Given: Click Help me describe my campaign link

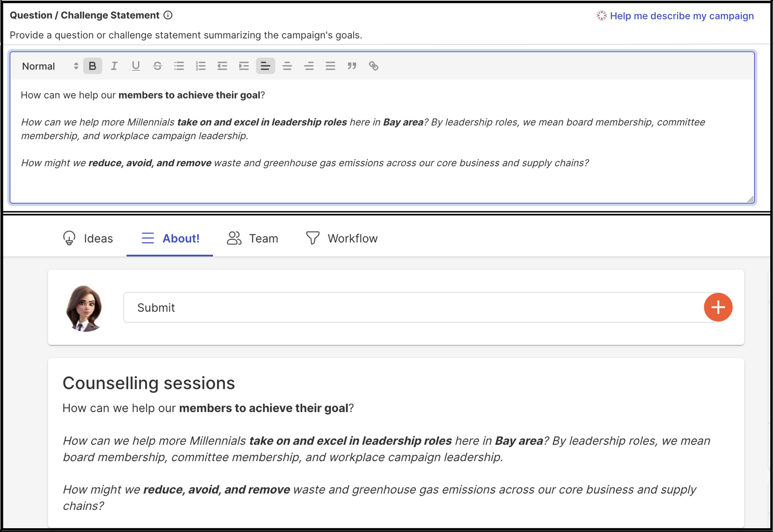Looking at the screenshot, I should coord(682,16).
